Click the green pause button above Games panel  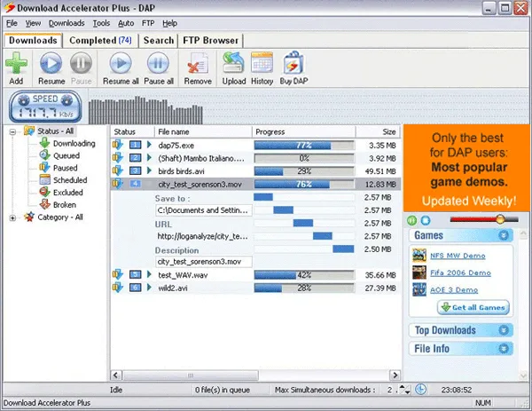point(411,220)
